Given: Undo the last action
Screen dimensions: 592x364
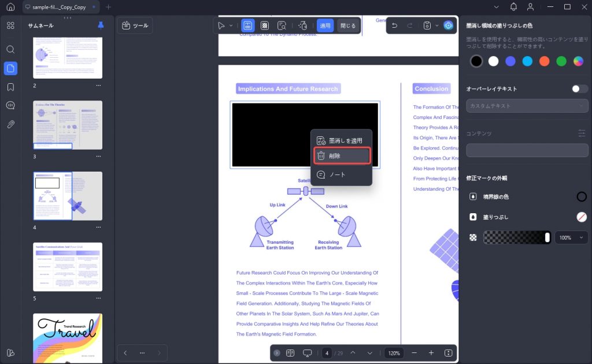Looking at the screenshot, I should point(394,25).
